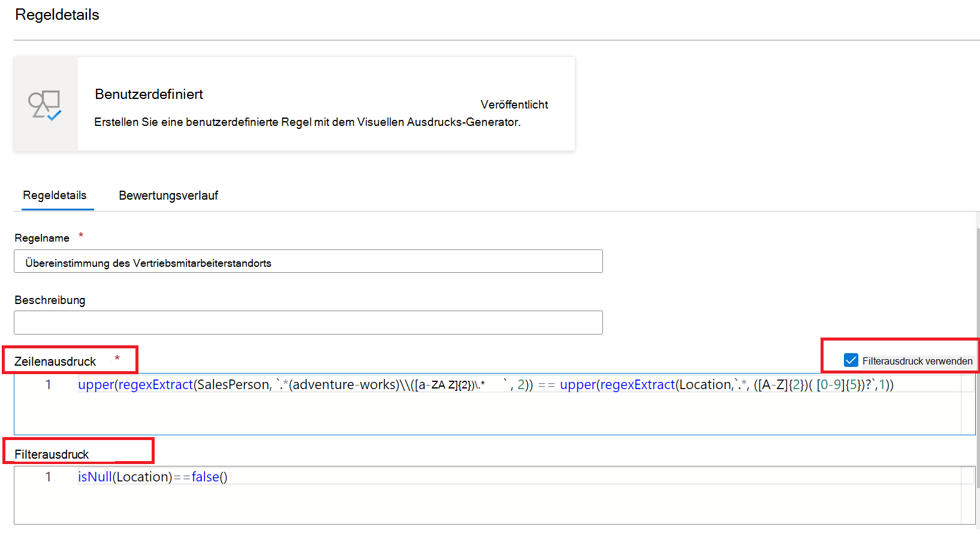
Task: Click the isNull(Location)==false() expression
Action: pos(153,477)
